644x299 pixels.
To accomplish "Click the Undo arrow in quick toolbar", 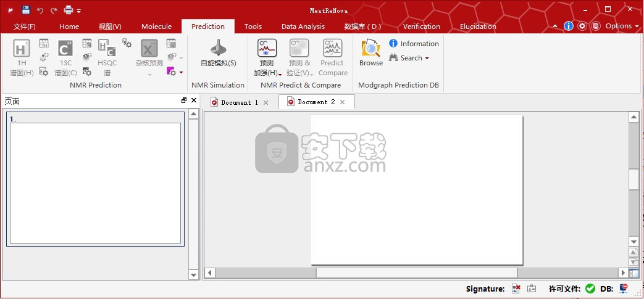I will click(x=40, y=10).
